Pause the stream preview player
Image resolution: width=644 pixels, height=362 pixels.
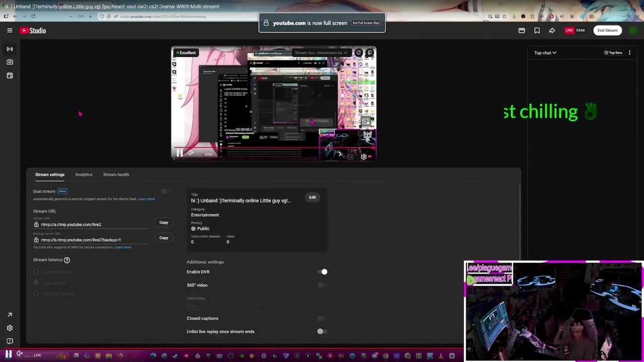point(180,153)
